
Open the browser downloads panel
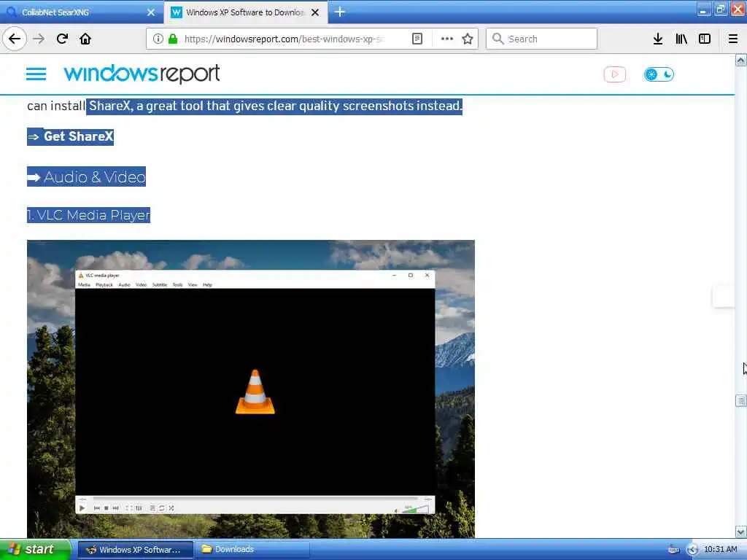pos(658,39)
